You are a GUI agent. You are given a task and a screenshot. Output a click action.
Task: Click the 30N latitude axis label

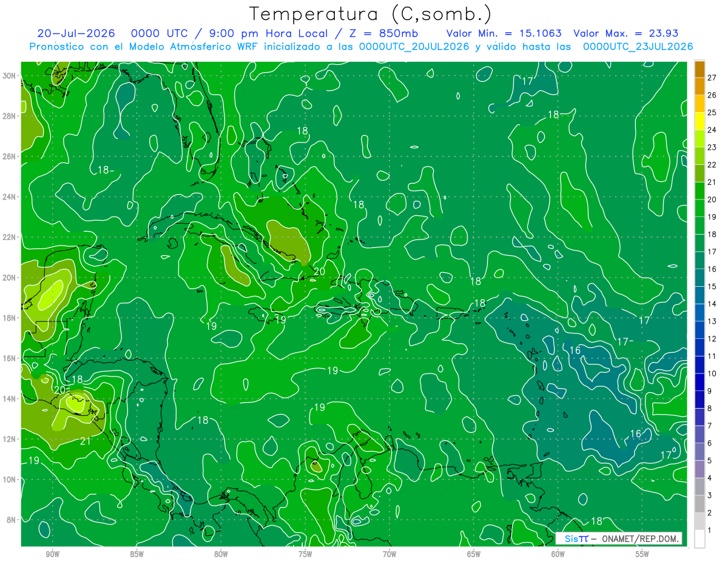coord(9,76)
